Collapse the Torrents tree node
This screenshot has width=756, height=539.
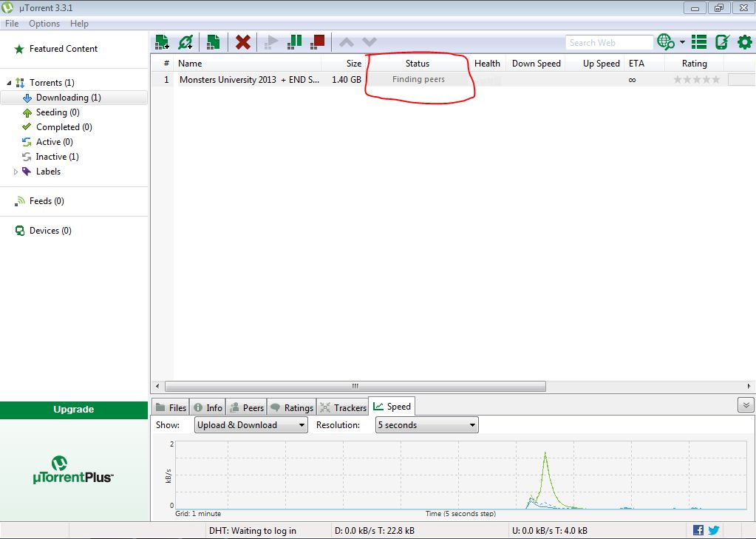point(9,83)
